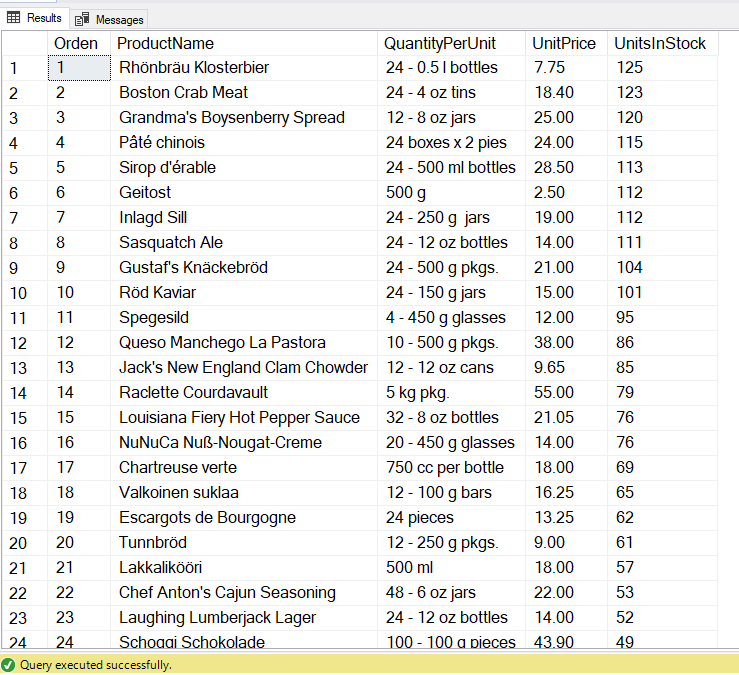Click the Inlagd Sill cell
739x675 pixels.
[x=244, y=218]
